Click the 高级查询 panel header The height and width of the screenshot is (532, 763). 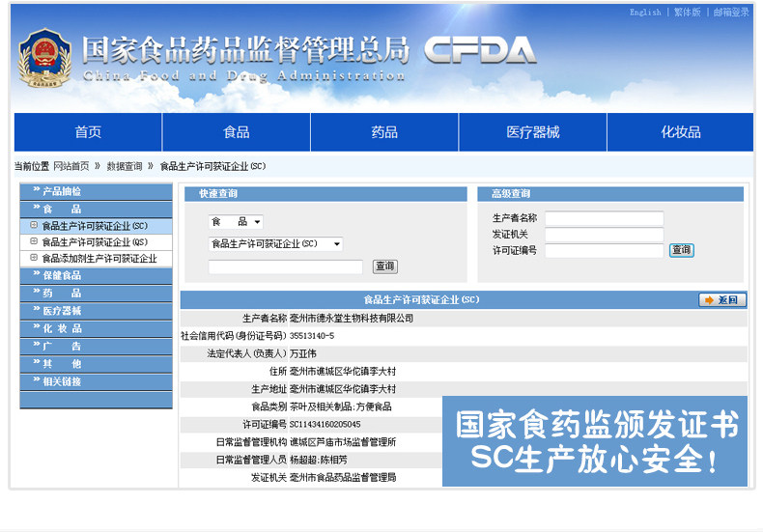pyautogui.click(x=610, y=193)
